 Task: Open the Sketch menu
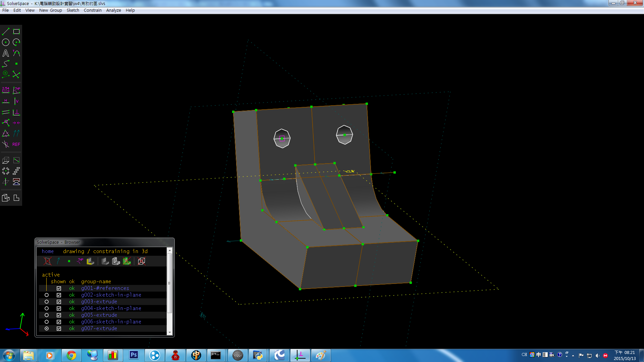pos(73,10)
